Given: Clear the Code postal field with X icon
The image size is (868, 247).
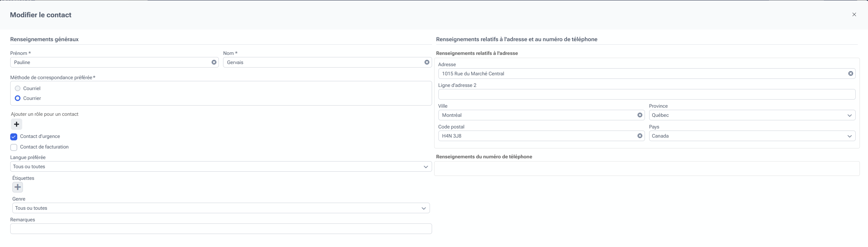Looking at the screenshot, I should (x=640, y=136).
